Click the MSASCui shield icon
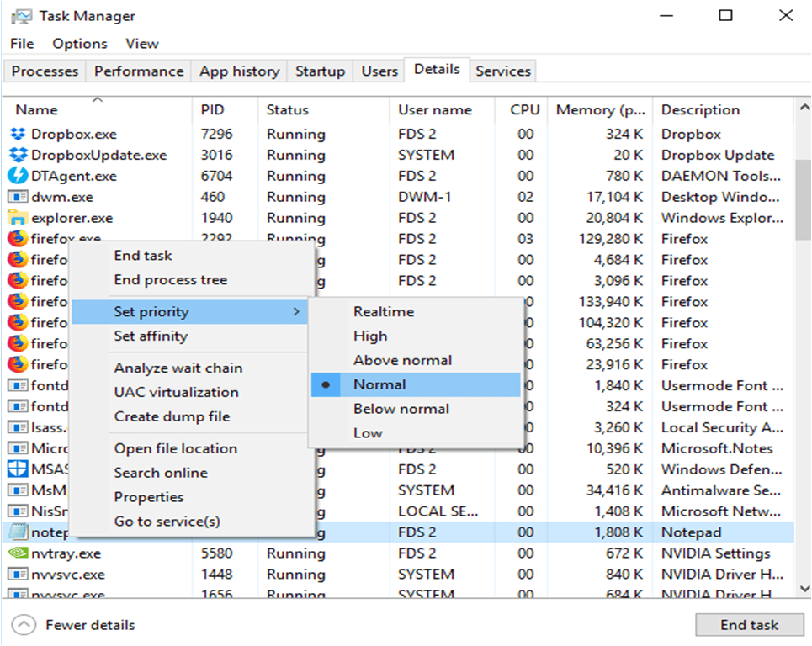 pos(18,469)
